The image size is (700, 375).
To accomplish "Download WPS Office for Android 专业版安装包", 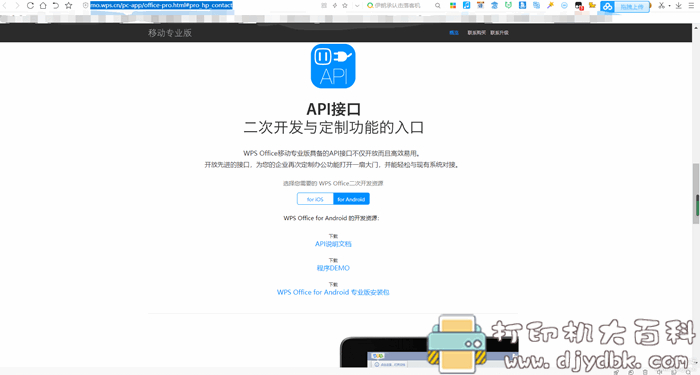I will (x=333, y=292).
